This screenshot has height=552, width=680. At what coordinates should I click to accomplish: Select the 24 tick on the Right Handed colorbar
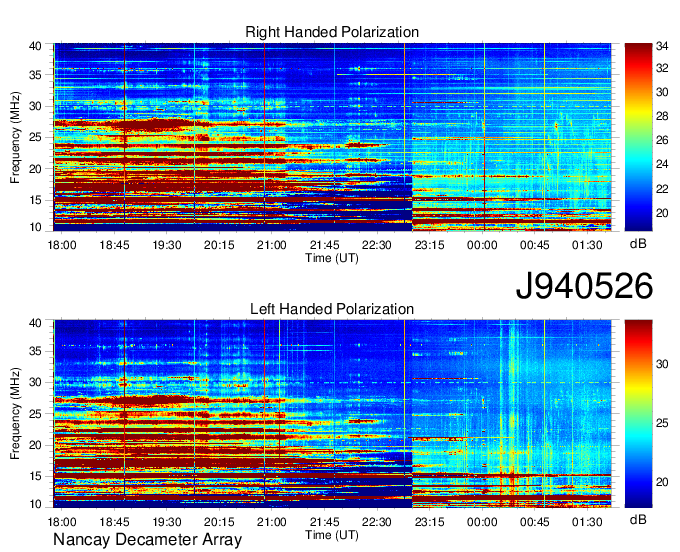662,164
